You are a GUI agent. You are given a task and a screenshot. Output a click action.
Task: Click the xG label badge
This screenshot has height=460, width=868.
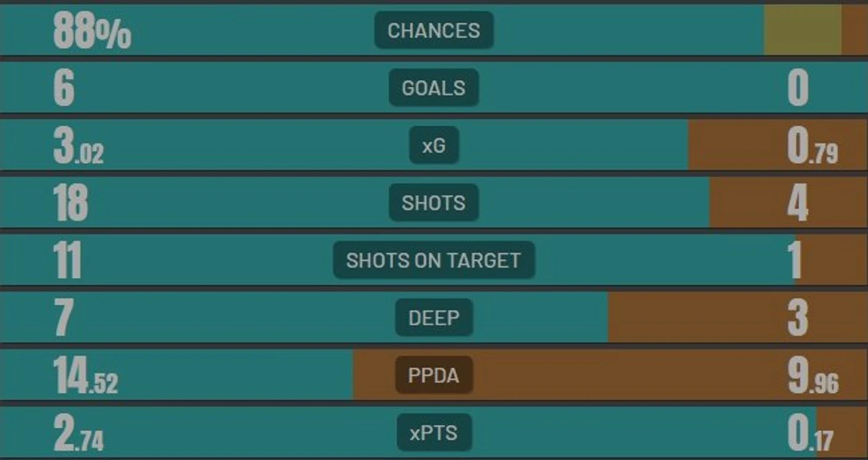click(434, 145)
